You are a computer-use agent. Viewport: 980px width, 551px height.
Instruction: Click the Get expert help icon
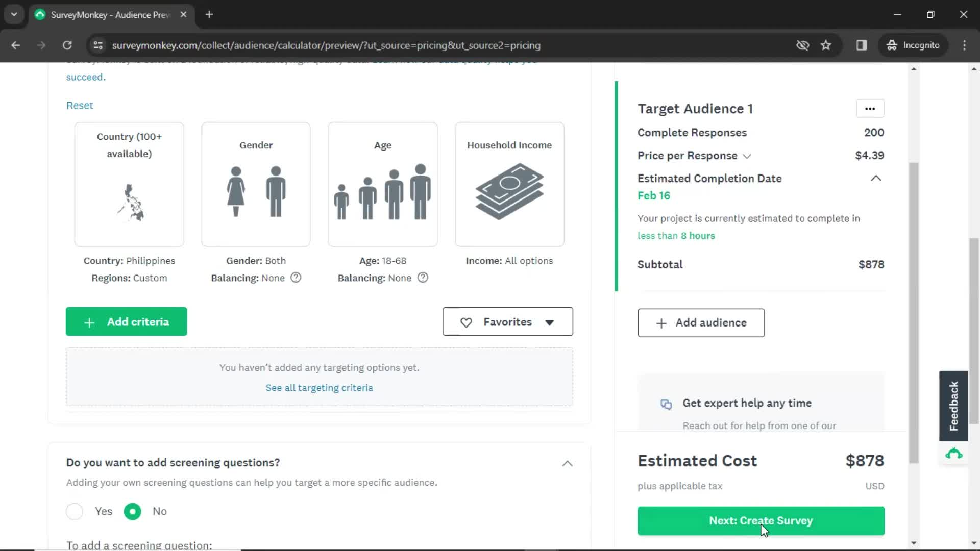[x=666, y=404]
